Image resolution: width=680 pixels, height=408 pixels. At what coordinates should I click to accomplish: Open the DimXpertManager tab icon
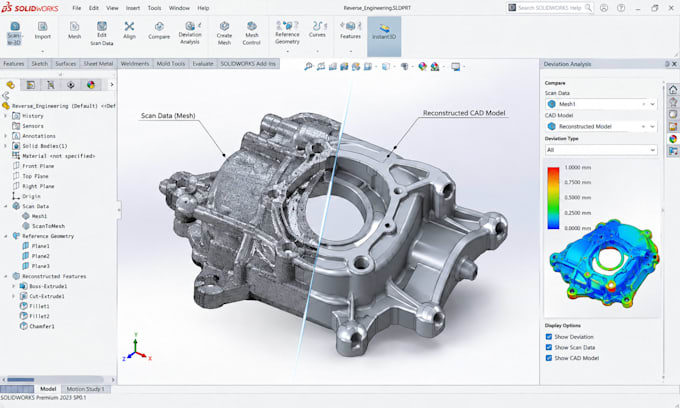tap(71, 85)
